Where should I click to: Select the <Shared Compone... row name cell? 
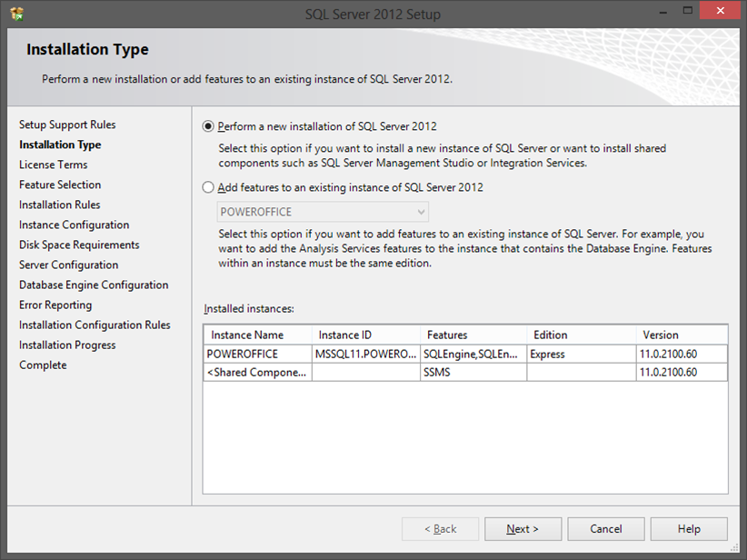[x=258, y=372]
